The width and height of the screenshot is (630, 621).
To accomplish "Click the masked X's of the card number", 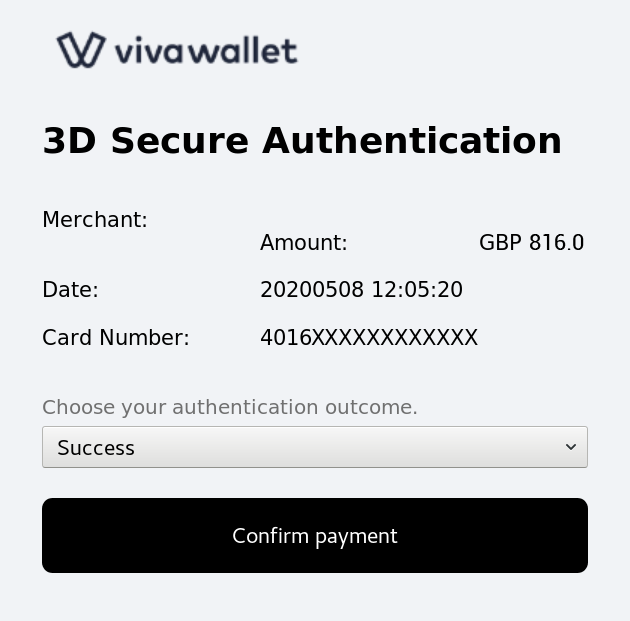I will [x=395, y=338].
